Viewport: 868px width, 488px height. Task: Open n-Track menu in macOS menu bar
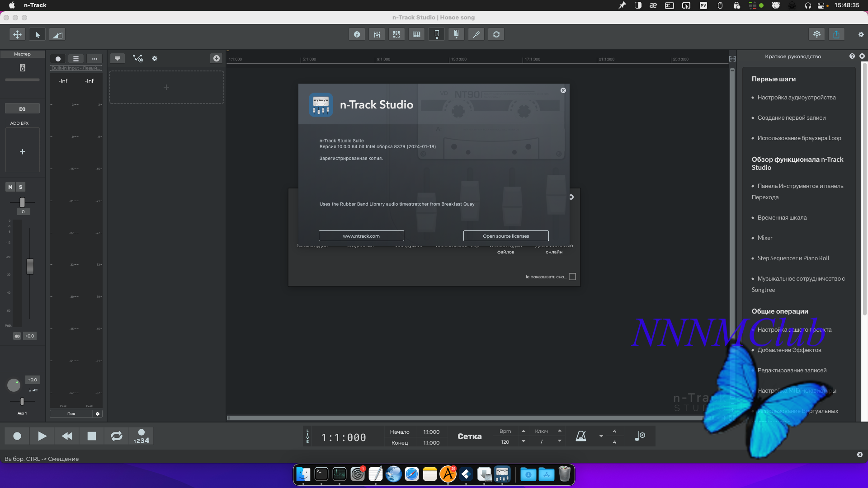35,5
